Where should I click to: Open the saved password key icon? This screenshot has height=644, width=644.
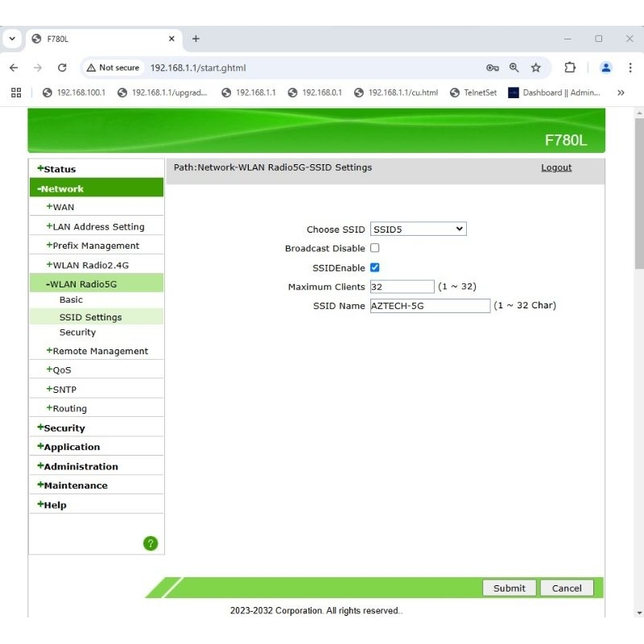[x=493, y=68]
